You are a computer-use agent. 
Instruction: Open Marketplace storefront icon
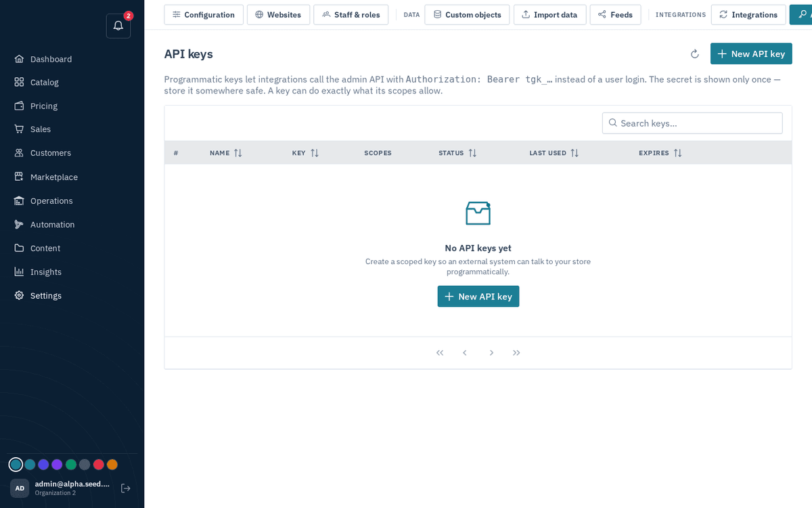[x=19, y=177]
